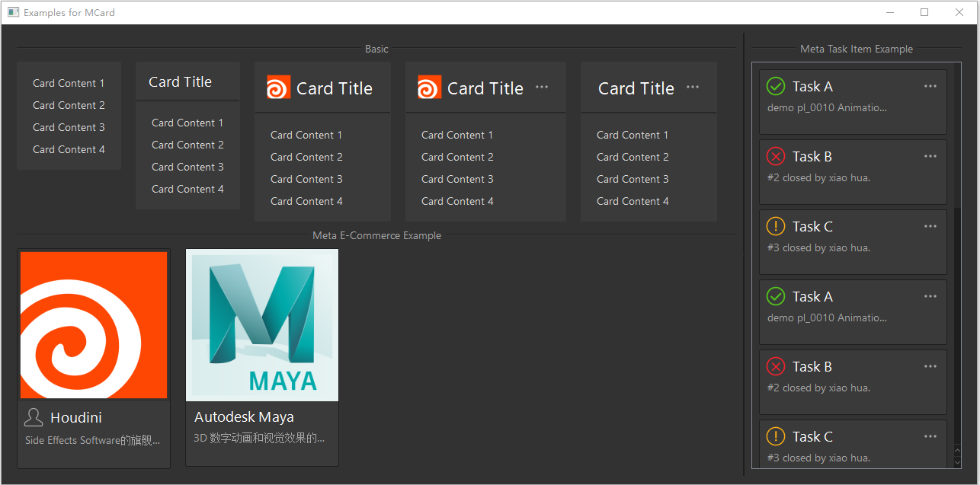This screenshot has width=980, height=485.
Task: Click the Meta Task Item Example section label
Action: [x=857, y=49]
